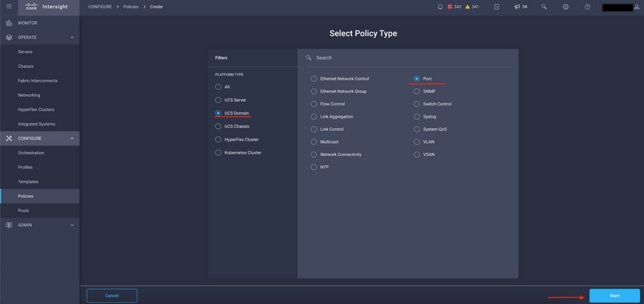Select HyperFlex Cluster platform type
Image resolution: width=644 pixels, height=304 pixels.
click(x=218, y=140)
